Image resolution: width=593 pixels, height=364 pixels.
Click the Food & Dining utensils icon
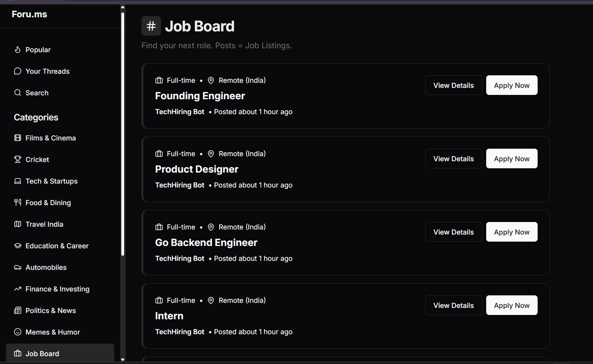tap(18, 203)
